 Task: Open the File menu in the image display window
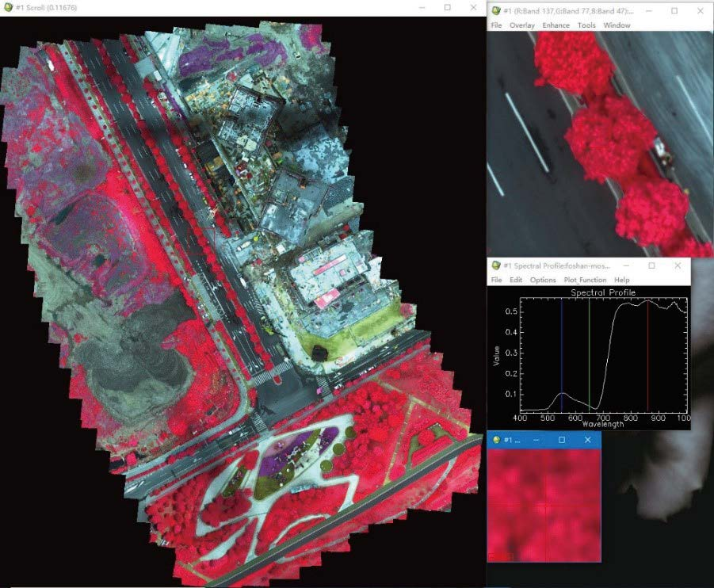point(496,25)
